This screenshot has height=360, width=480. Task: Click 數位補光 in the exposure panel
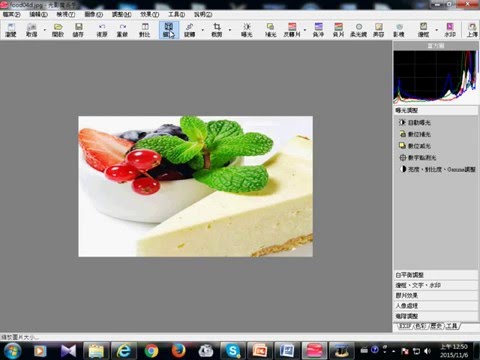pos(415,134)
